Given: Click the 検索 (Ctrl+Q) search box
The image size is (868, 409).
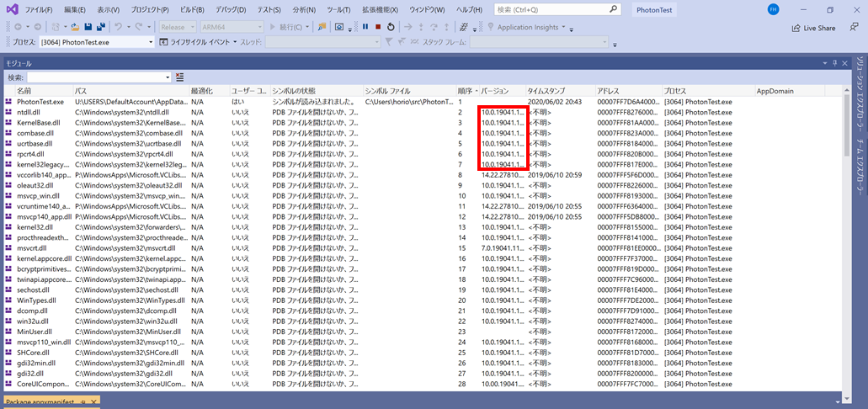Looking at the screenshot, I should pyautogui.click(x=556, y=9).
